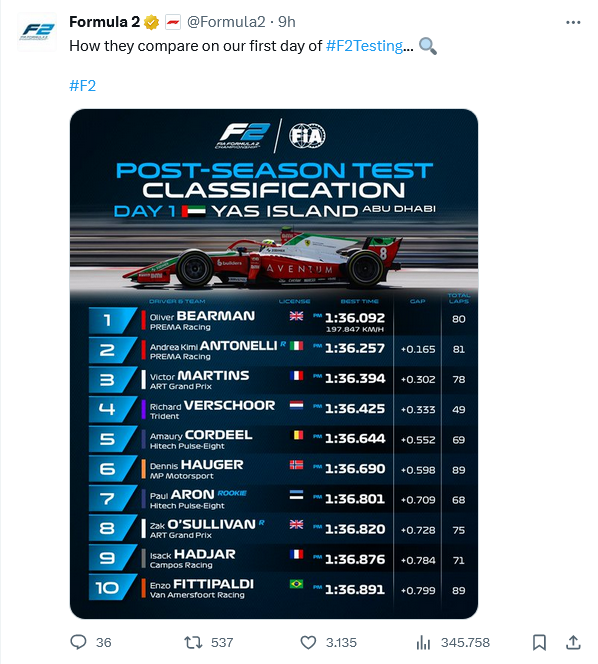Open the tweet's more options menu
This screenshot has width=598, height=664.
tap(573, 22)
